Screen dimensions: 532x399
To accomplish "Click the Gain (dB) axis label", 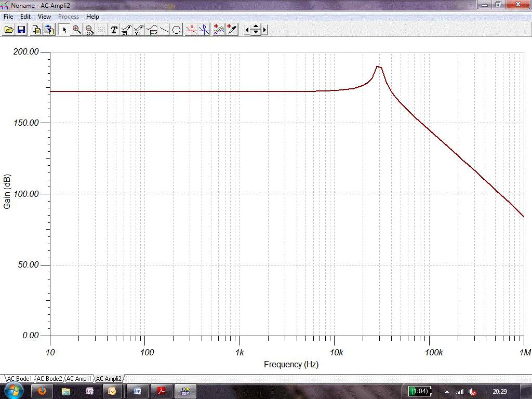I will tap(7, 192).
